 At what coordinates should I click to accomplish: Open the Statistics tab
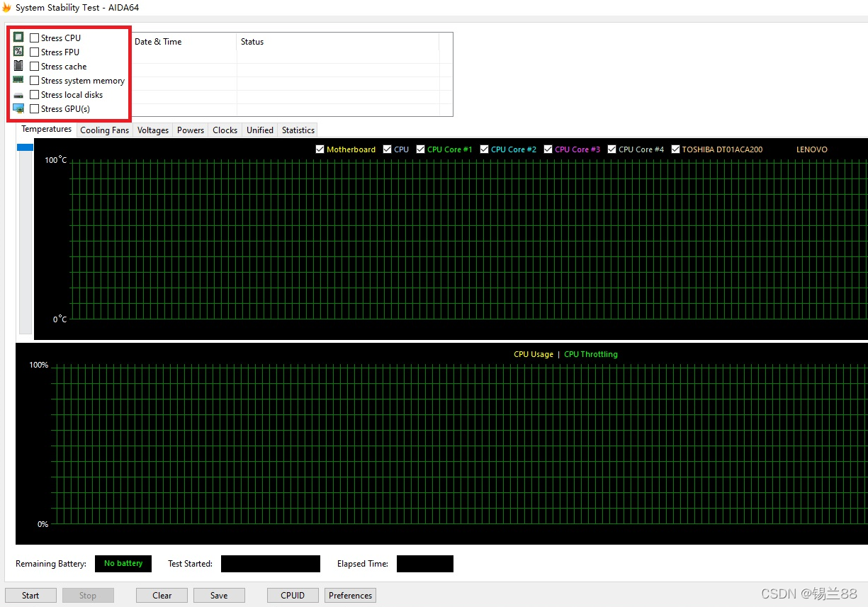298,130
